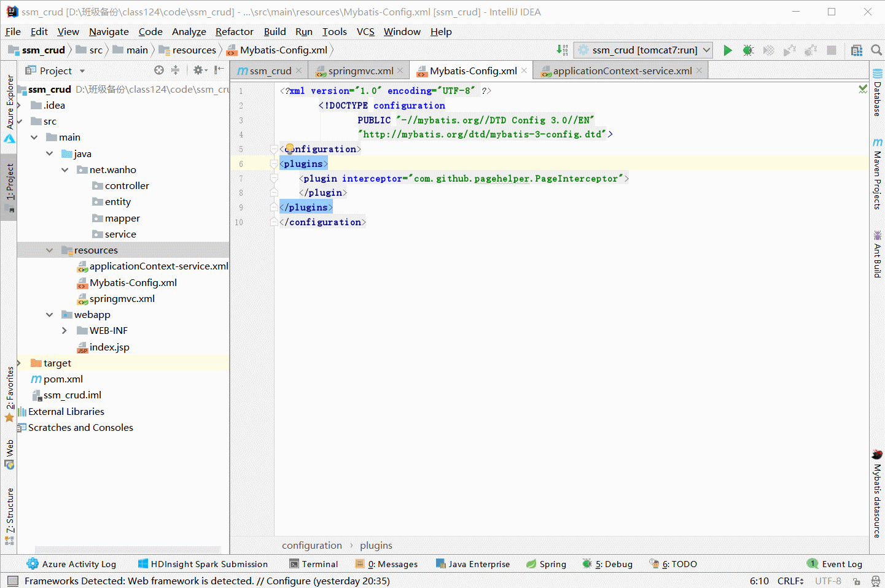885x588 pixels.
Task: Open Search Everywhere with the magnifier icon
Action: (x=876, y=50)
